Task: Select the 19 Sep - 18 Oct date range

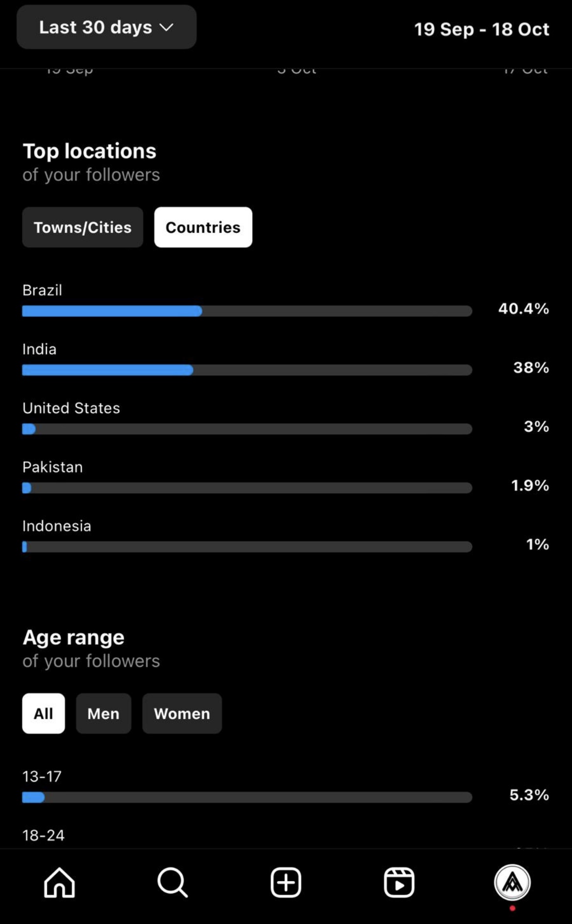Action: click(x=482, y=29)
